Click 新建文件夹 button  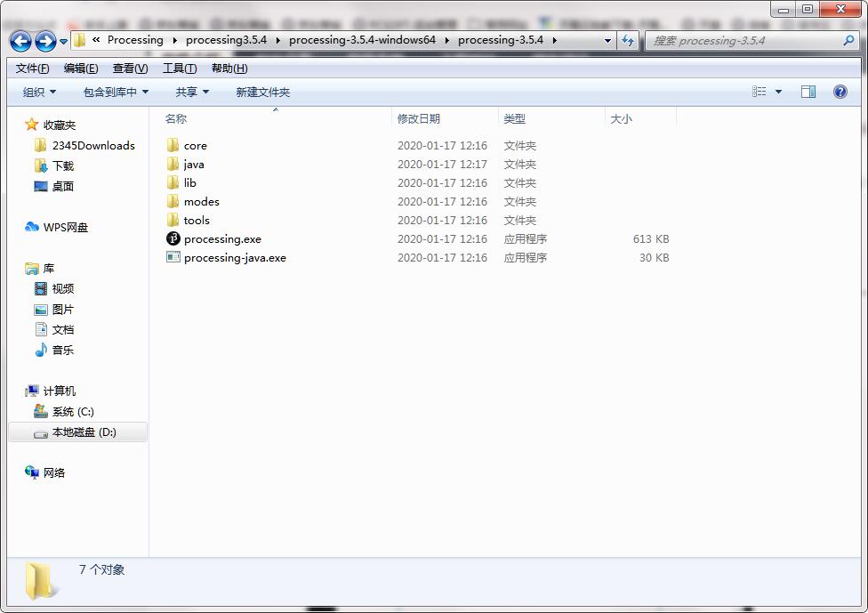coord(263,92)
